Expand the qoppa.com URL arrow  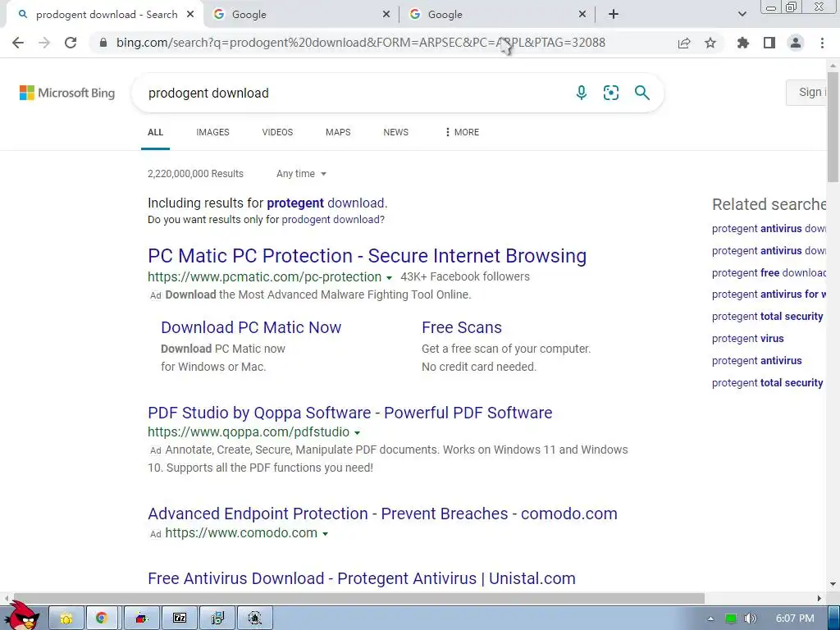(x=358, y=433)
